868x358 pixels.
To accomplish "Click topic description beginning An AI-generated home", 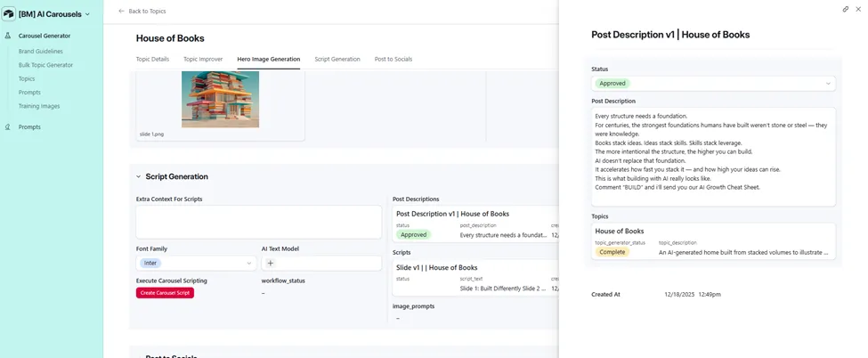I will pyautogui.click(x=743, y=252).
